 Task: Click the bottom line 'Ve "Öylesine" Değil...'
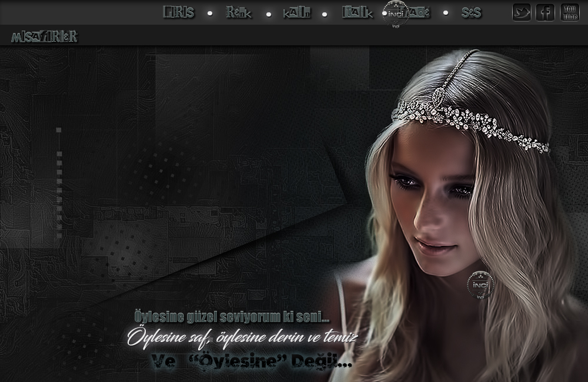point(251,361)
